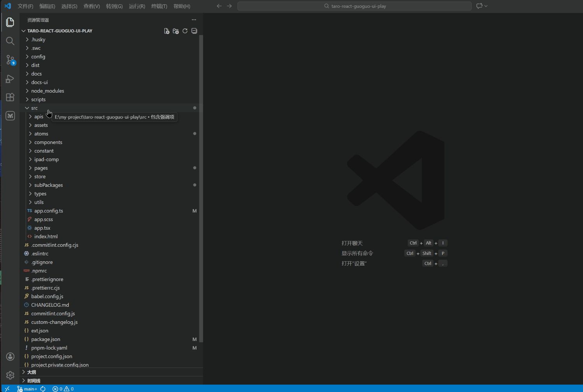Open the Run and Debug view
Screen dimensions: 583x392
[10, 79]
